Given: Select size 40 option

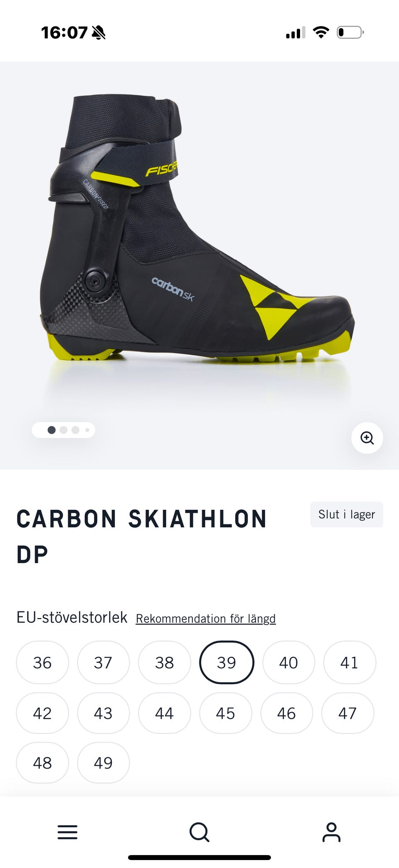Looking at the screenshot, I should tap(288, 663).
